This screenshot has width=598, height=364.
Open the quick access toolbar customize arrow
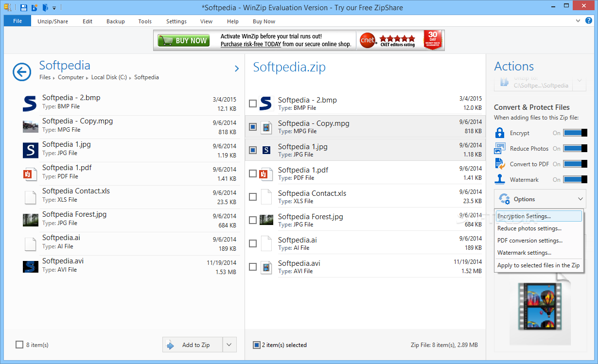[x=54, y=8]
